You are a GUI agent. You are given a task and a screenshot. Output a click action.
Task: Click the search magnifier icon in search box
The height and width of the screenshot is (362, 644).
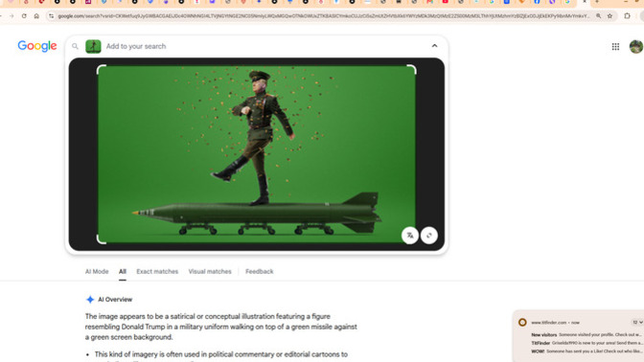[x=75, y=46]
